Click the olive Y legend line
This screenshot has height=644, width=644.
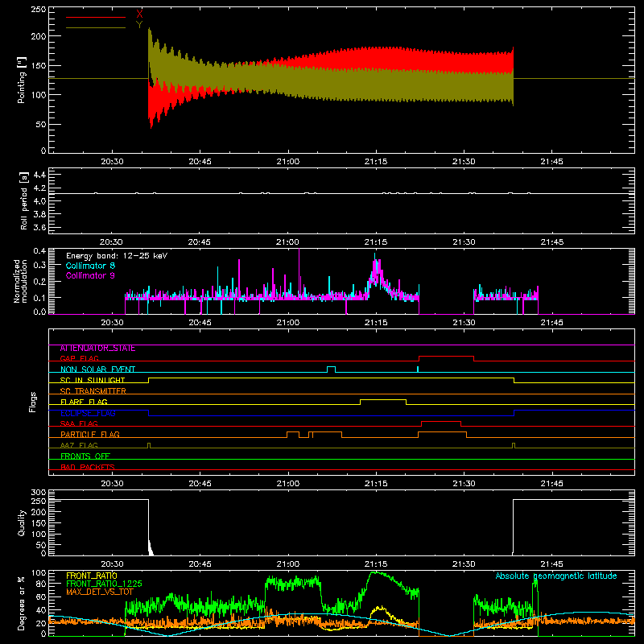96,27
